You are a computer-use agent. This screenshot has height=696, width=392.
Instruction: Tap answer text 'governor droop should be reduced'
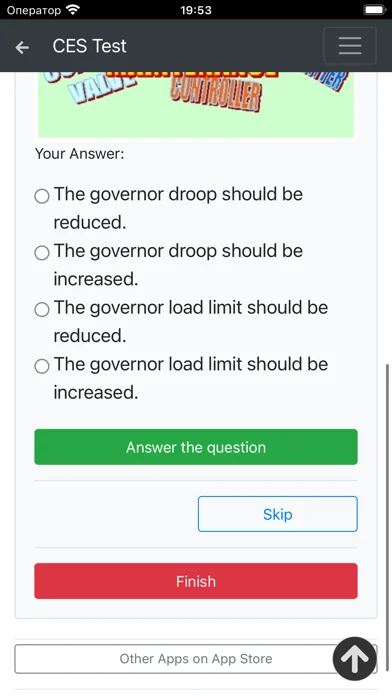(x=178, y=208)
